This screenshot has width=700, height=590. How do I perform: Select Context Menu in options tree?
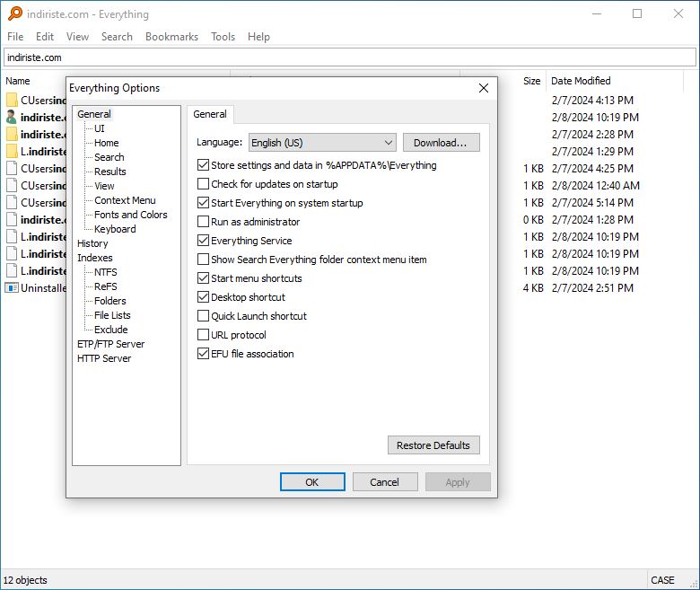pyautogui.click(x=125, y=200)
